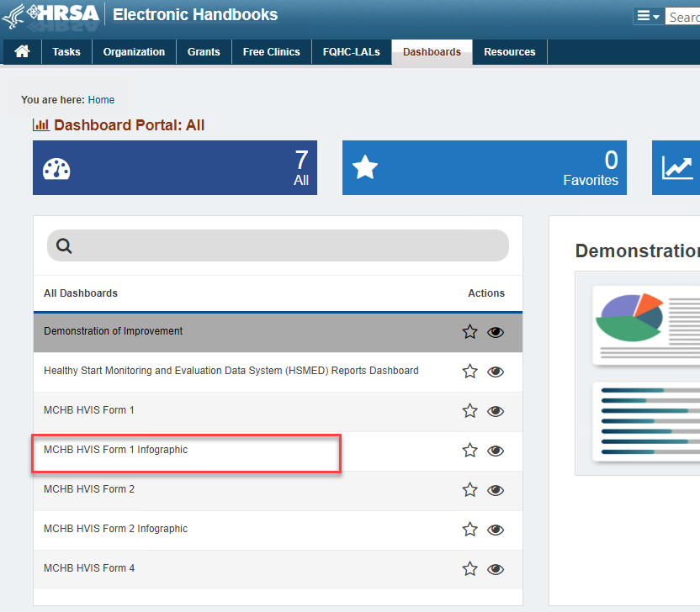Viewport: 700px width, 612px height.
Task: Favorite Demonstration of Improvement with star
Action: pos(469,332)
